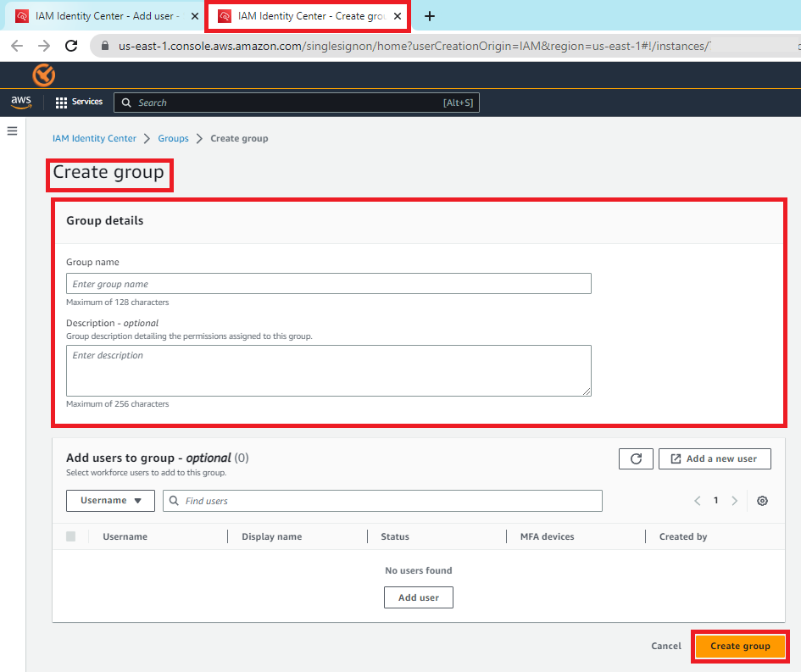Go to next page of users
Screen dimensions: 801x672
(735, 501)
